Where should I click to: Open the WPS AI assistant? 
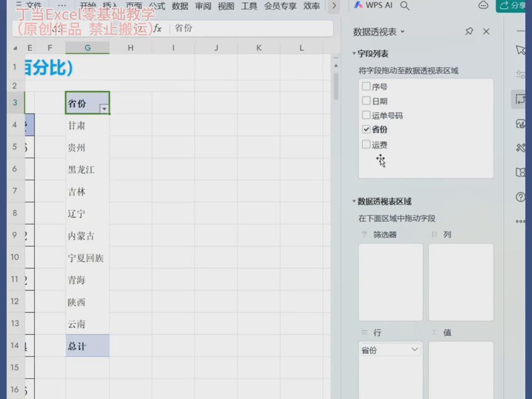(x=373, y=5)
